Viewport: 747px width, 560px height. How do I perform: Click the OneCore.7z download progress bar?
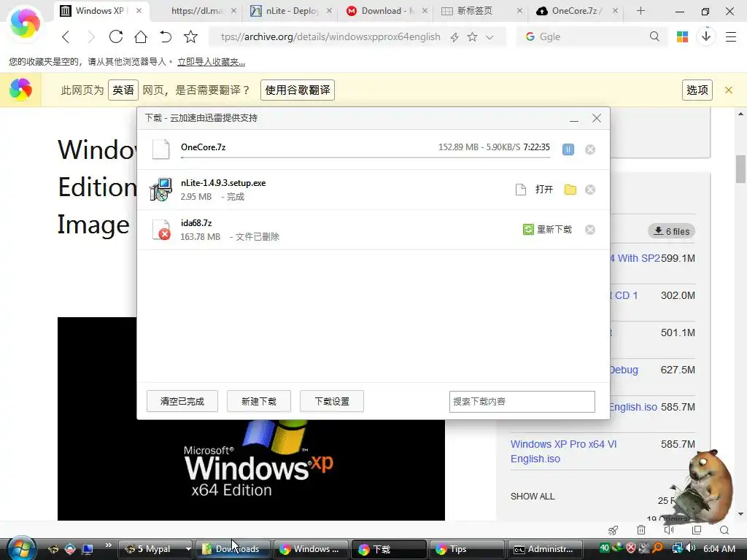point(365,157)
